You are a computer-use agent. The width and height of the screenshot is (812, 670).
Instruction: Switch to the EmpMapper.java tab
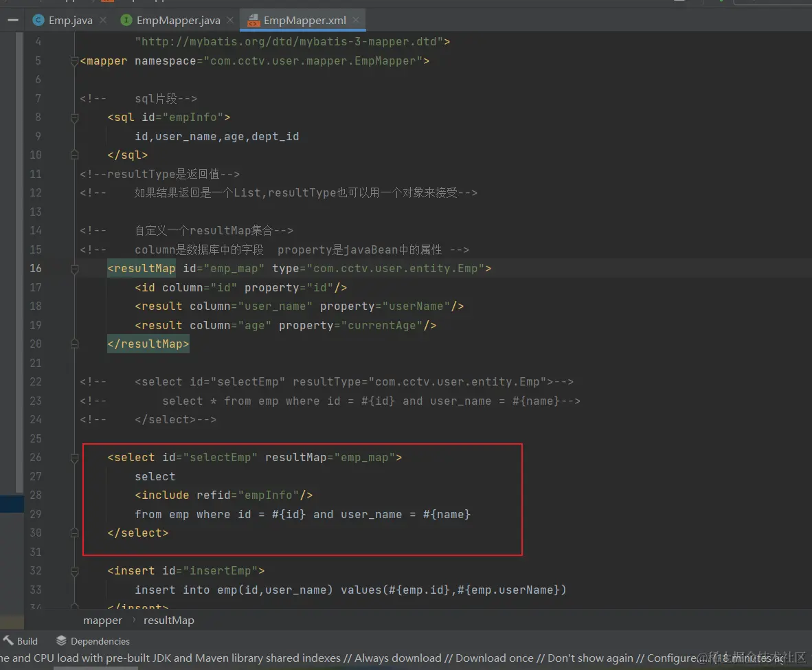pyautogui.click(x=178, y=20)
